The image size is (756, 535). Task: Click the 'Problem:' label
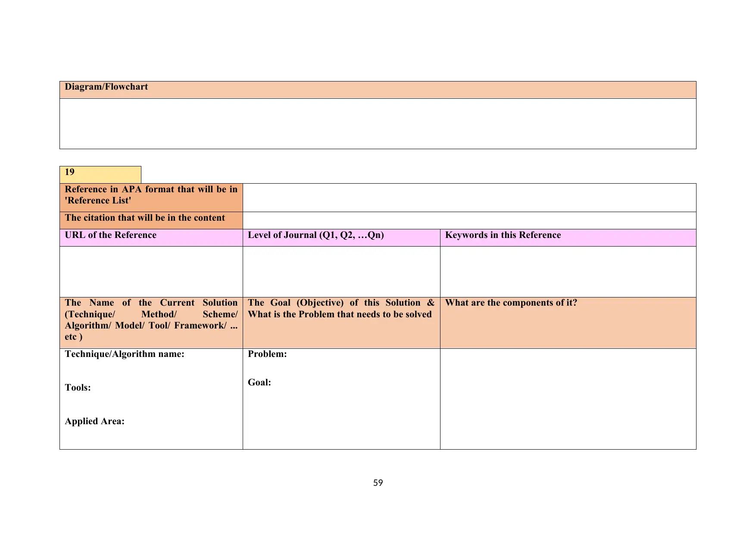(267, 354)
